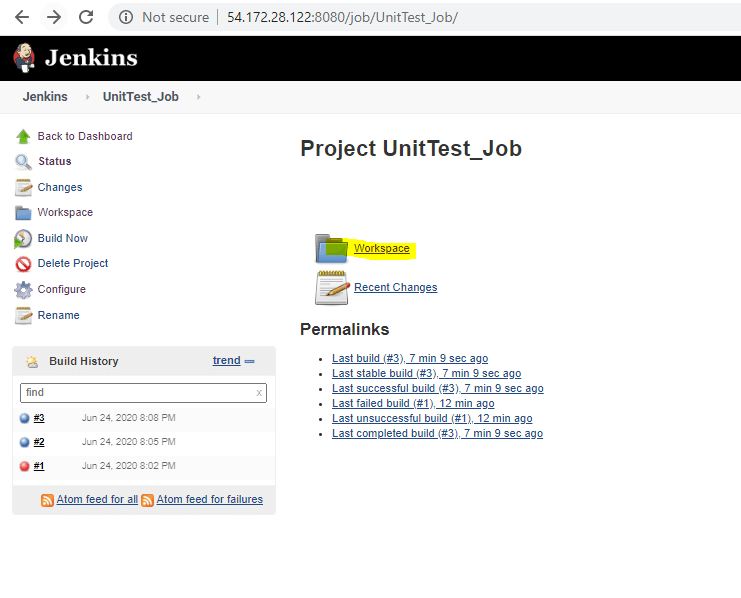Click the Jenkins butler logo icon
The image size is (741, 598).
point(24,58)
